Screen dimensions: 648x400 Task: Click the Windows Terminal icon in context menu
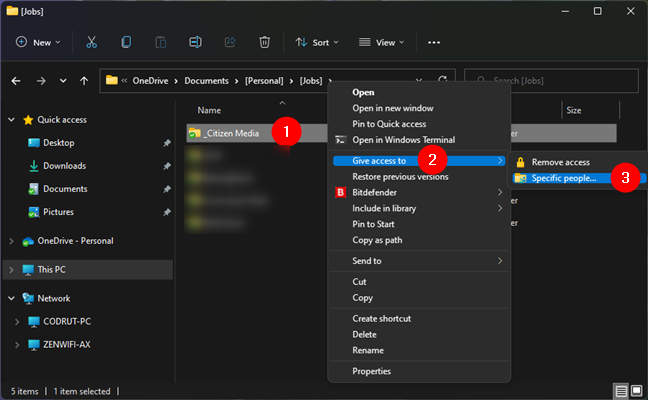click(x=341, y=140)
